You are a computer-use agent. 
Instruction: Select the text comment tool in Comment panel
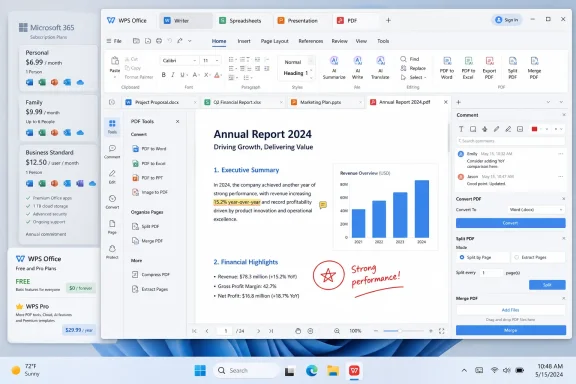pos(461,129)
